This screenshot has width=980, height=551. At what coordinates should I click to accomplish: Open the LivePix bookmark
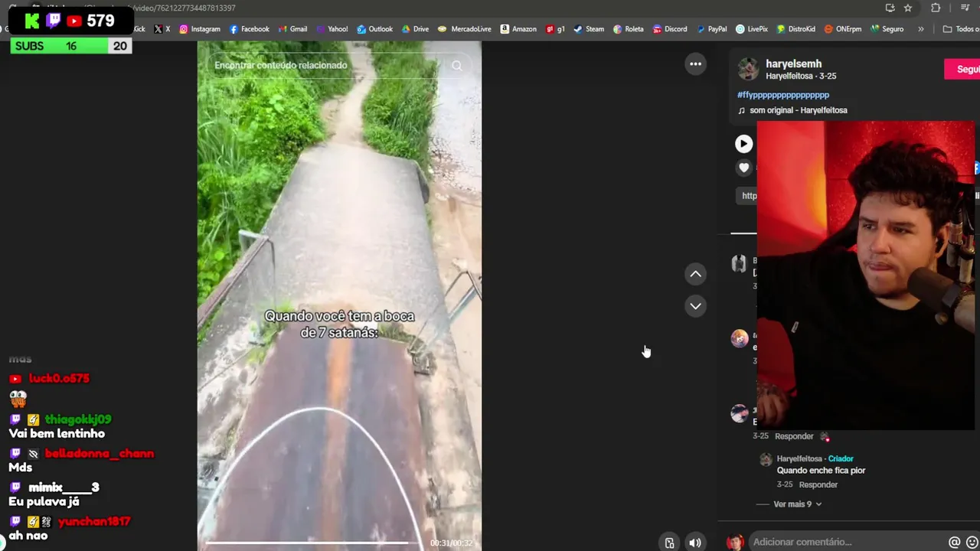click(x=751, y=29)
